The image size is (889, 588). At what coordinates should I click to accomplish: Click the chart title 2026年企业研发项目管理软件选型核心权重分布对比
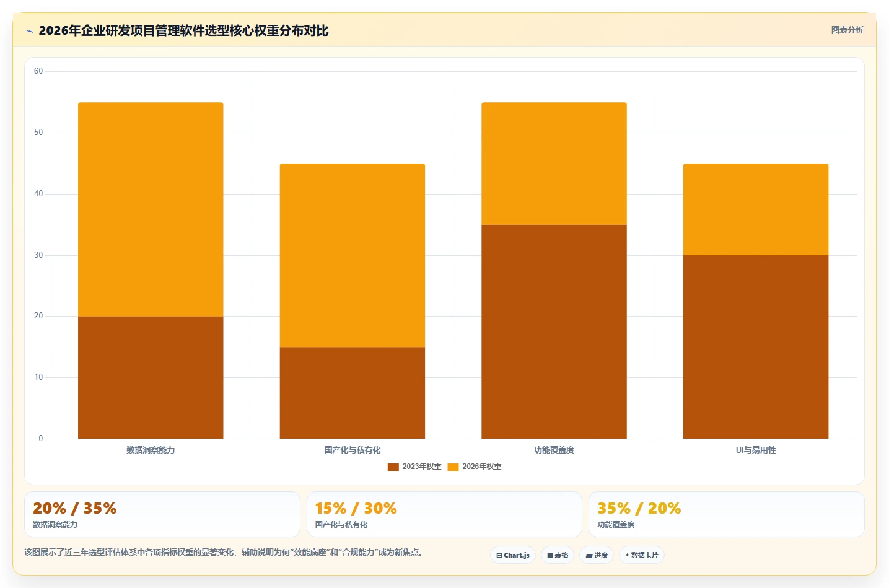pyautogui.click(x=183, y=30)
